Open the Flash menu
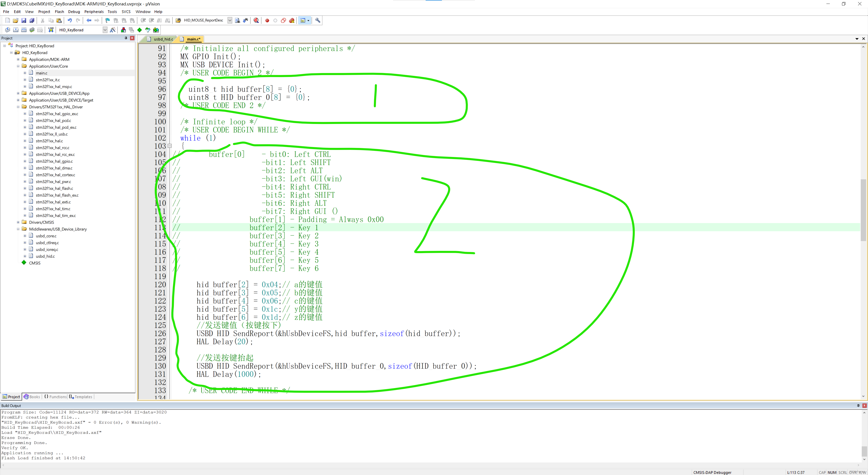The height and width of the screenshot is (475, 868). (x=59, y=12)
